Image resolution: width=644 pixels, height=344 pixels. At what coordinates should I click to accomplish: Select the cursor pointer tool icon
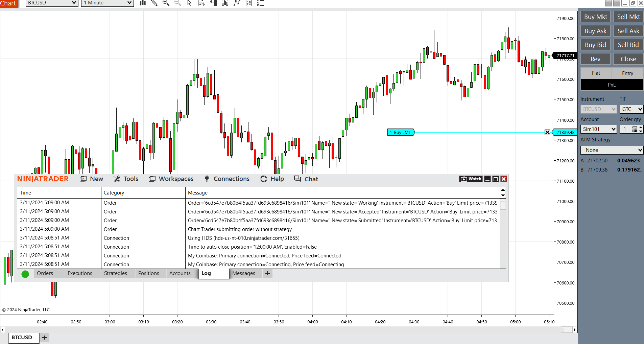[189, 3]
